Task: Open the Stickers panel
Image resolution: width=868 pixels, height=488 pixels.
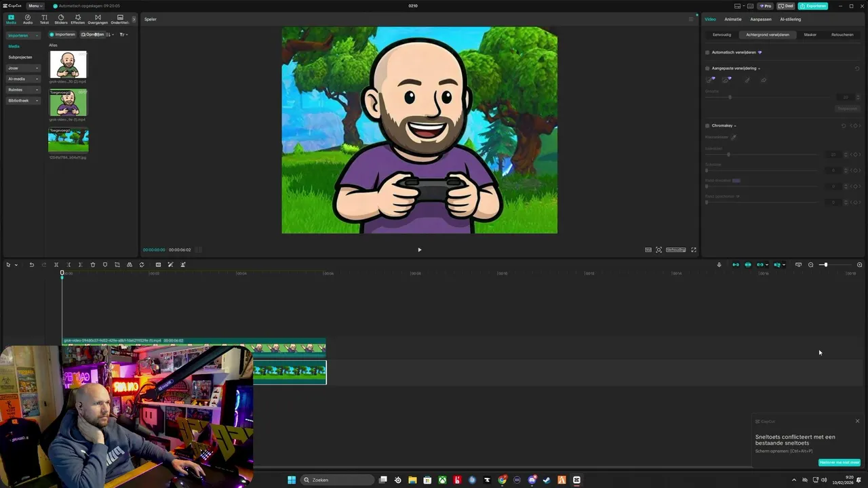Action: [61, 19]
